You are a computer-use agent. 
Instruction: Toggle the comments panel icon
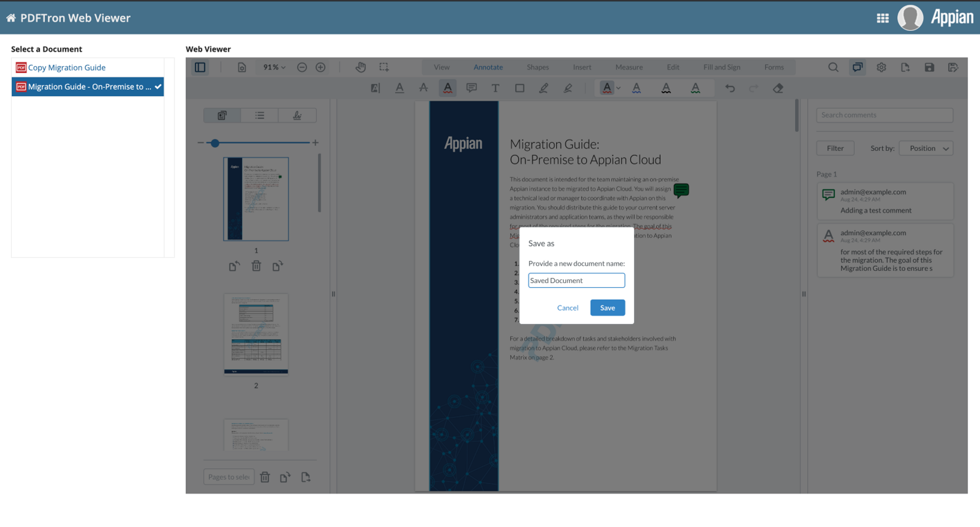tap(857, 67)
